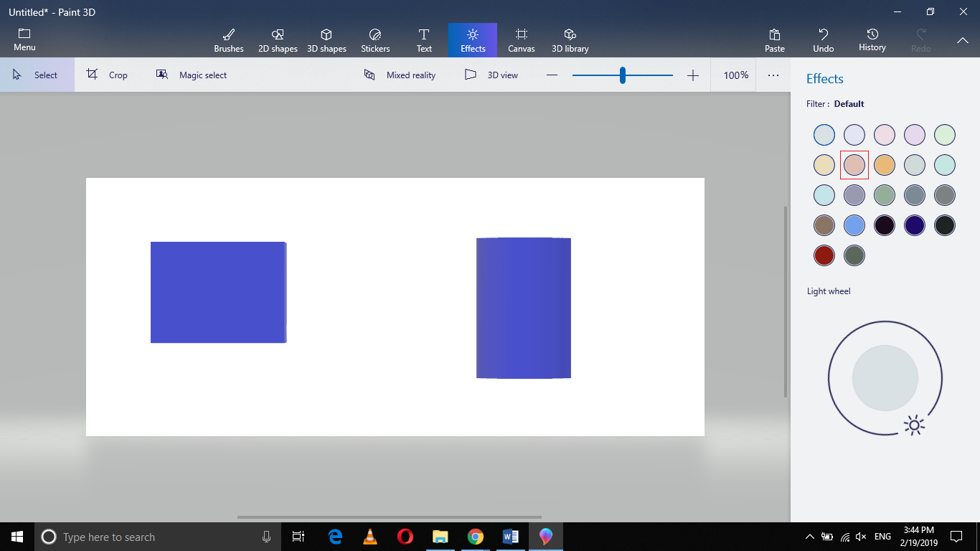Switch to the Effects tab
980x551 pixels.
472,39
